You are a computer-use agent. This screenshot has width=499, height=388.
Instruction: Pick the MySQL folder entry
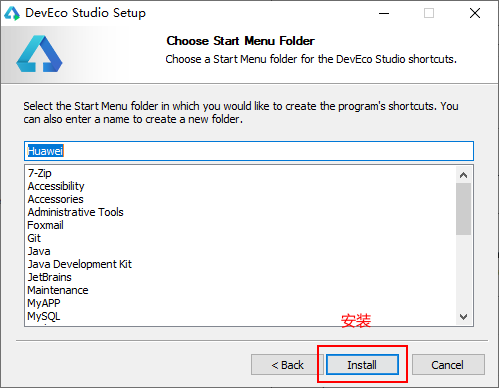pyautogui.click(x=44, y=316)
